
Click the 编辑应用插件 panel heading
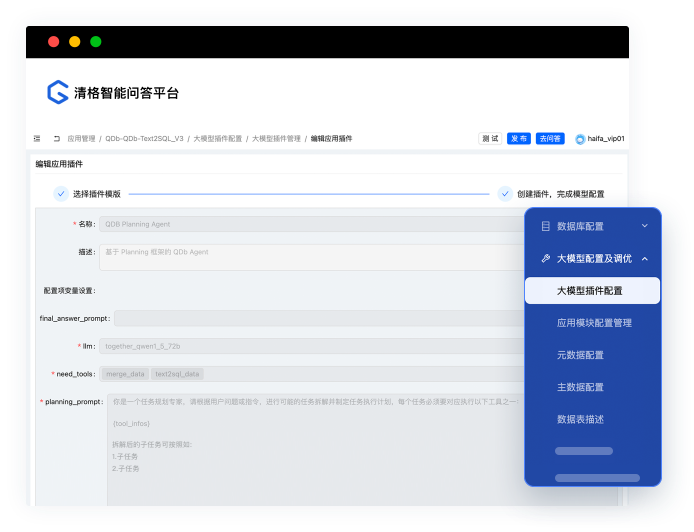59,164
